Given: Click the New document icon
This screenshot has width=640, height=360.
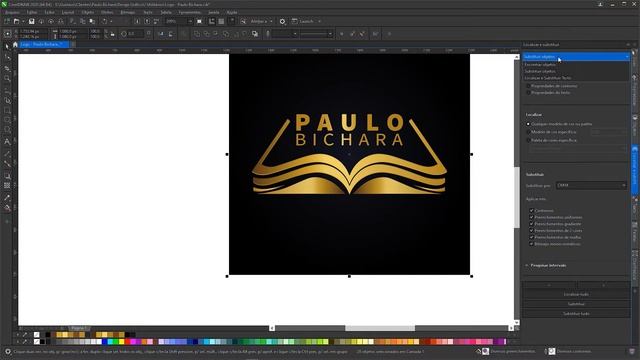Looking at the screenshot, I should [x=7, y=21].
